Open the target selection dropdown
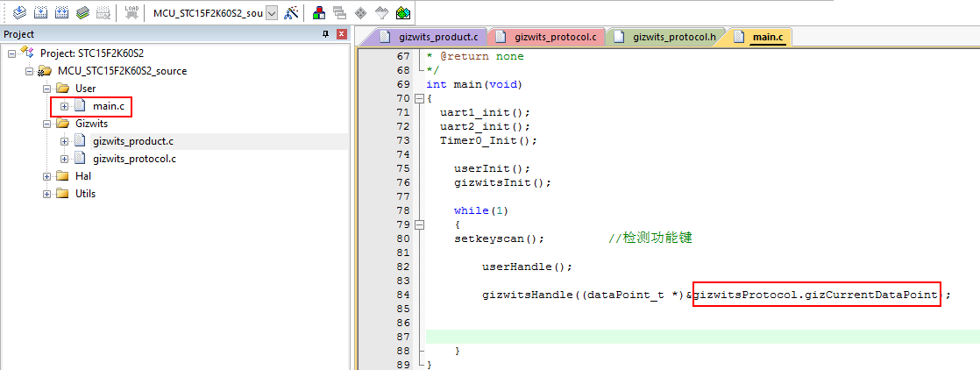 (271, 12)
